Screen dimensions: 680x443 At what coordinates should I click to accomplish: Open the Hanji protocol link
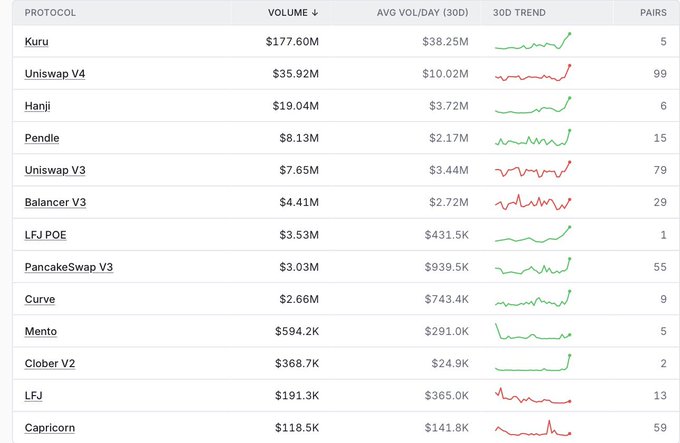click(x=37, y=106)
